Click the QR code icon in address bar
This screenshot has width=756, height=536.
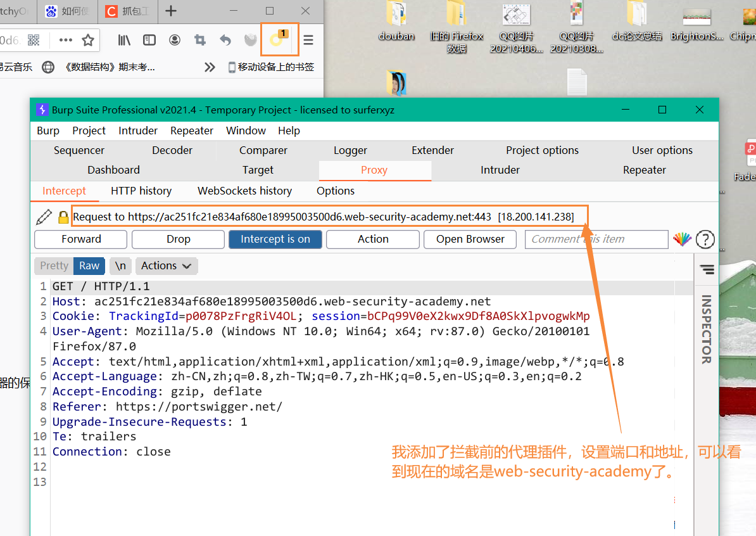(x=34, y=40)
